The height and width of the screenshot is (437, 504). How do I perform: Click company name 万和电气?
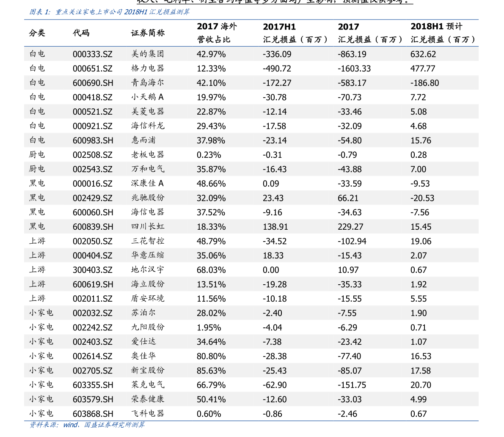click(x=148, y=169)
